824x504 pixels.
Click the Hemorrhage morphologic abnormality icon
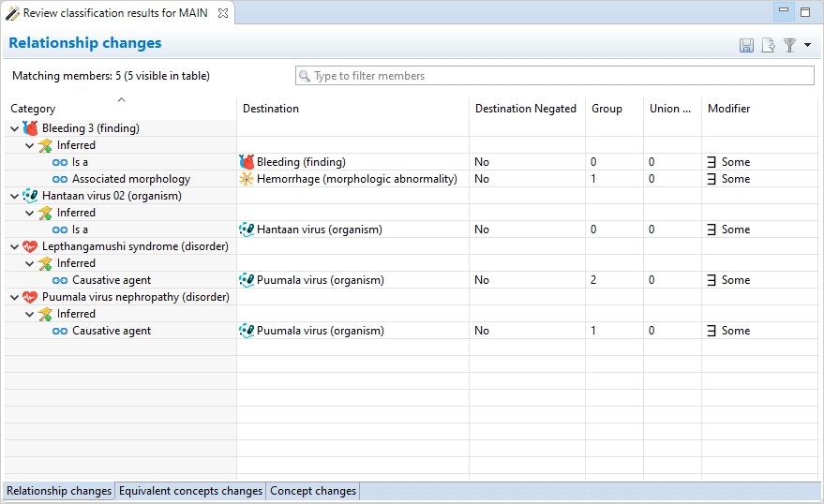247,179
